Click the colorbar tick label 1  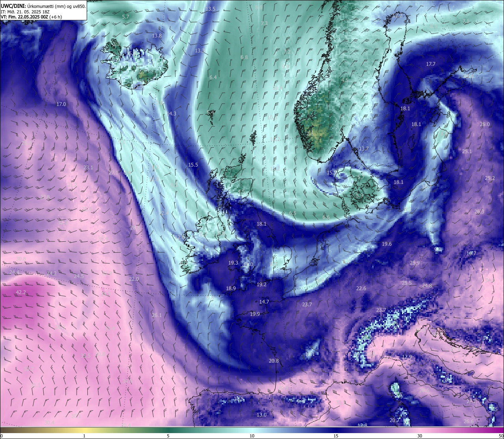click(x=84, y=436)
